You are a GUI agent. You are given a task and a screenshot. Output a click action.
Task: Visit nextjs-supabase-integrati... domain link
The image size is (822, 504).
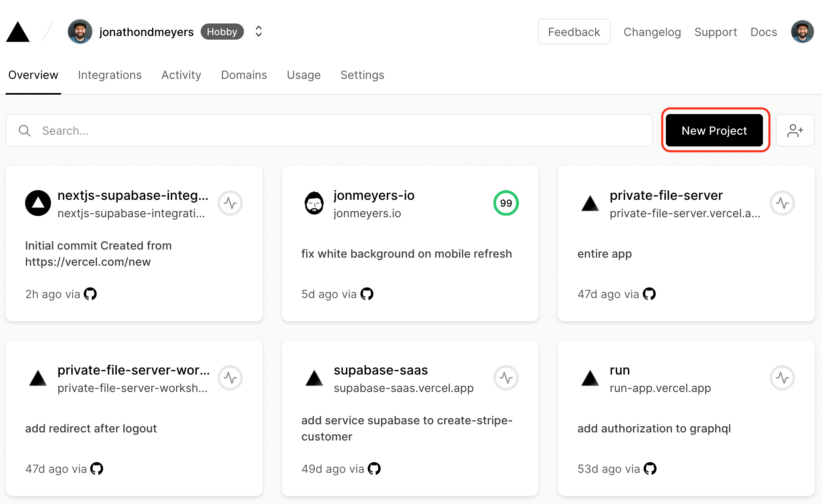(x=131, y=213)
